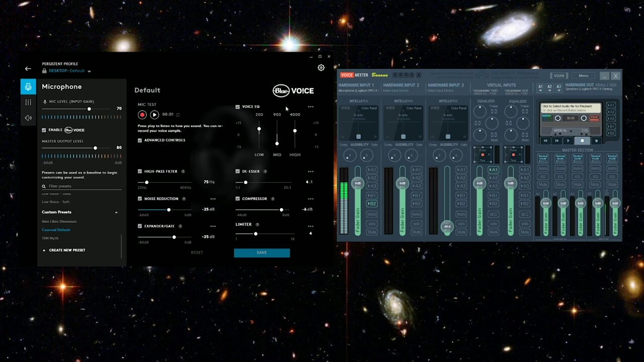Go back using the left arrow in G HUB
This screenshot has width=644, height=362.
[28, 69]
